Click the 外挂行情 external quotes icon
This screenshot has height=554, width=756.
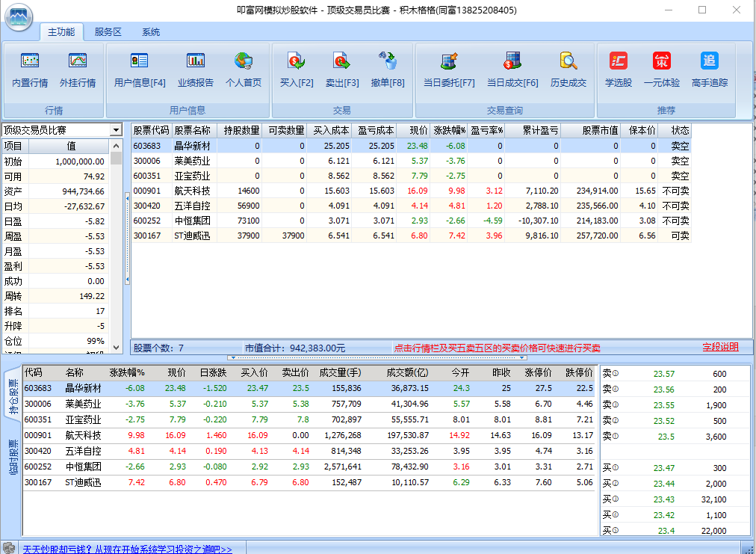pos(78,70)
